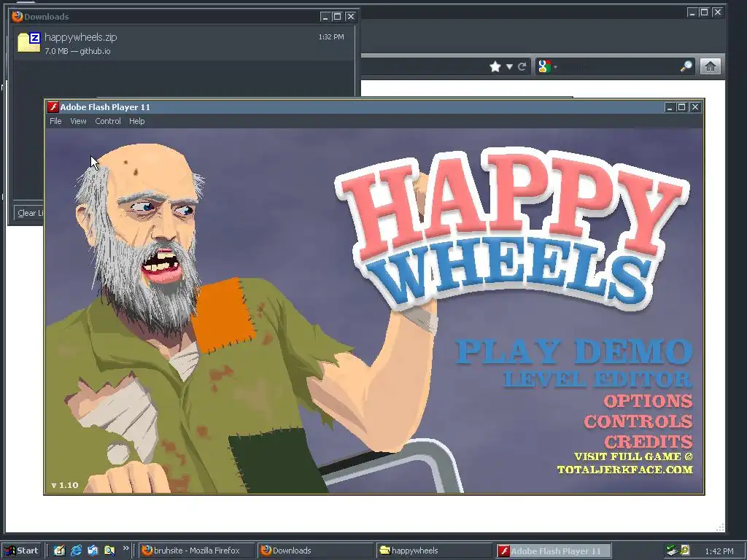
Task: Launch the first Quick Launch icon beside Start
Action: point(59,551)
